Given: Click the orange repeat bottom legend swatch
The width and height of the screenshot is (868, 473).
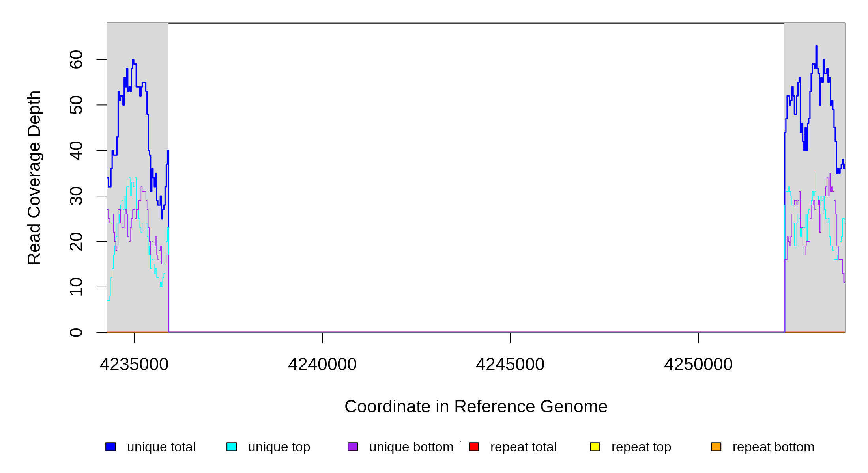Looking at the screenshot, I should click(x=716, y=447).
